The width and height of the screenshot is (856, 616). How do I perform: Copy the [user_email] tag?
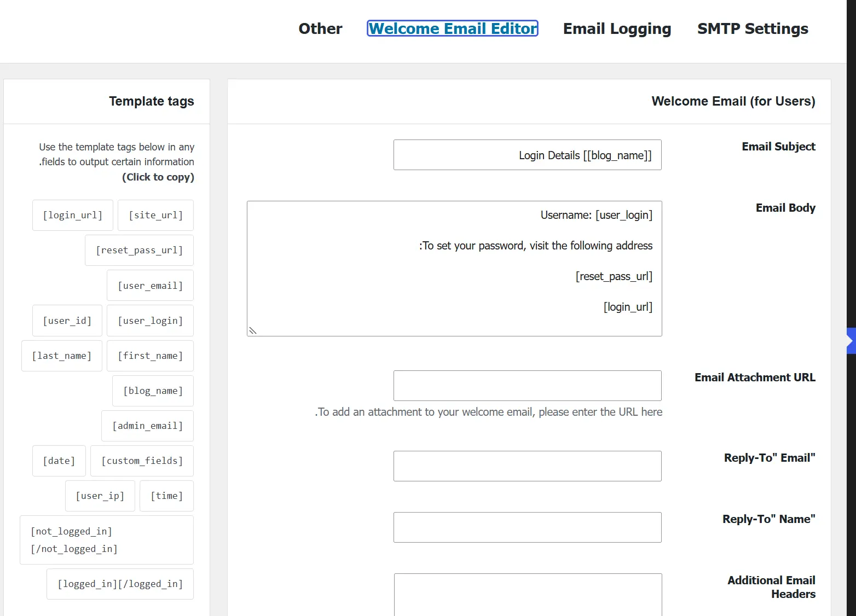[151, 286]
